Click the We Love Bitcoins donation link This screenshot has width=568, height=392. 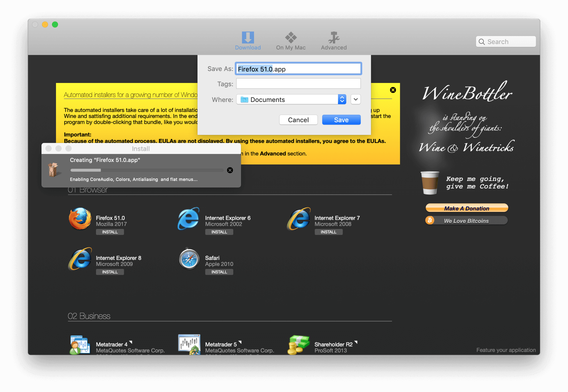[x=466, y=222]
